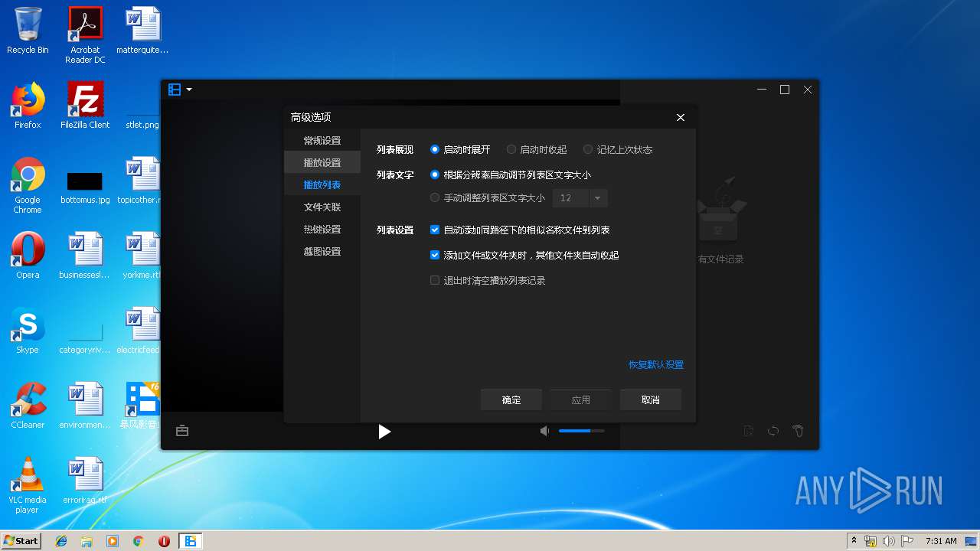Open the font size 12 dropdown
Viewport: 980px width, 551px height.
tap(580, 198)
